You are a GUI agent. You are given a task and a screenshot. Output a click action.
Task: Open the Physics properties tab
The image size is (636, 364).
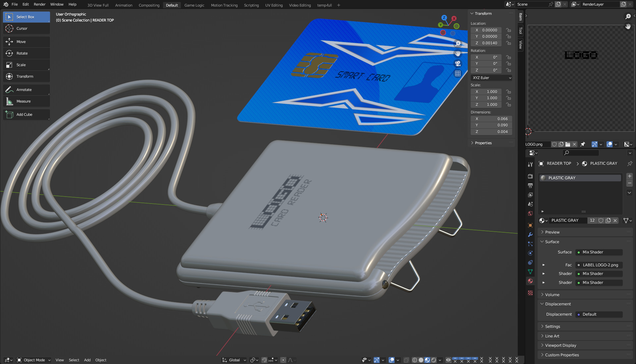click(530, 253)
